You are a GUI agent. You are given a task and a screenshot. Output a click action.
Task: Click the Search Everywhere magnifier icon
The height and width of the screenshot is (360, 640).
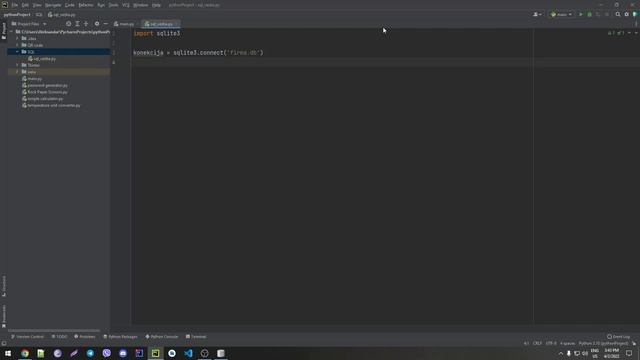pos(618,15)
